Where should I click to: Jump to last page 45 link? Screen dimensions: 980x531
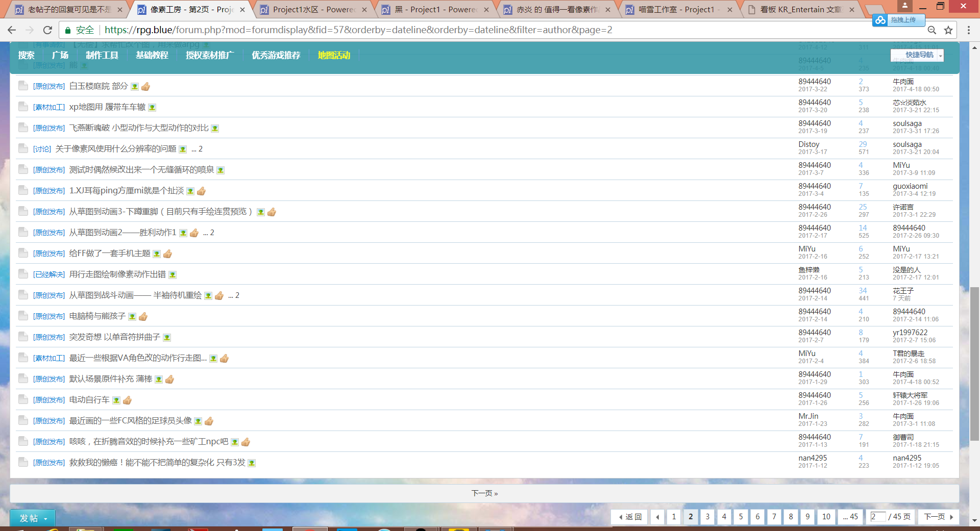click(850, 517)
